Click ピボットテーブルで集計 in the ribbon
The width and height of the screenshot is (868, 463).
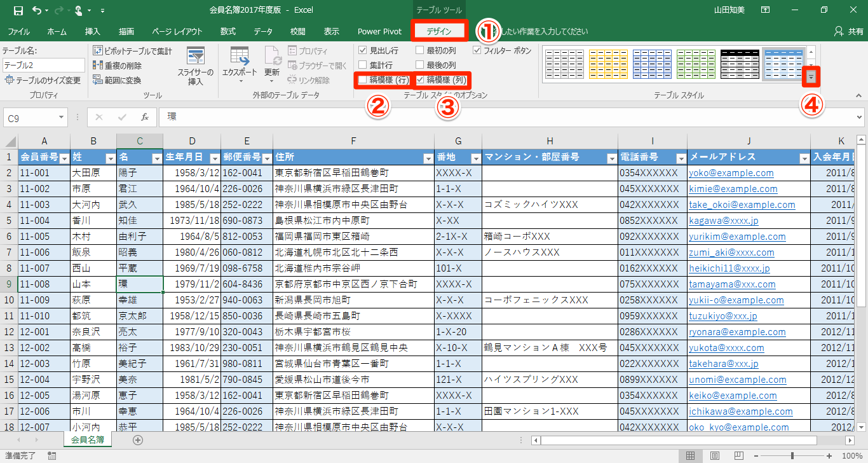(x=133, y=51)
